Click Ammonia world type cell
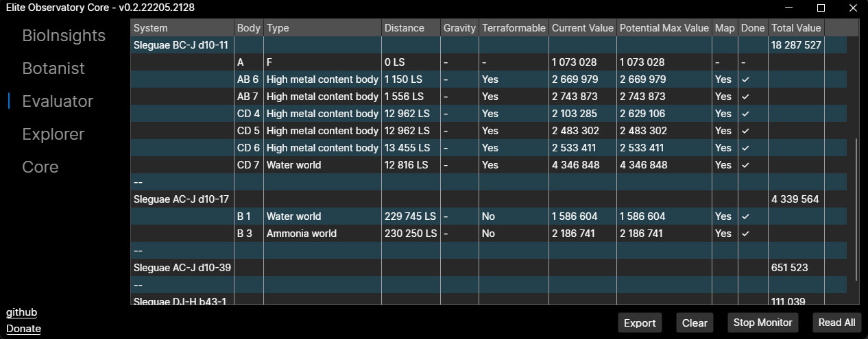This screenshot has height=339, width=868. (301, 234)
